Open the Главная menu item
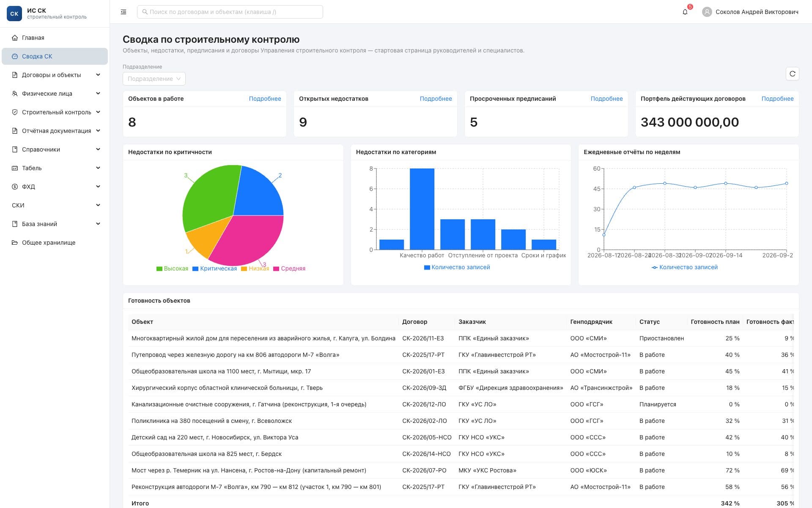 55,38
